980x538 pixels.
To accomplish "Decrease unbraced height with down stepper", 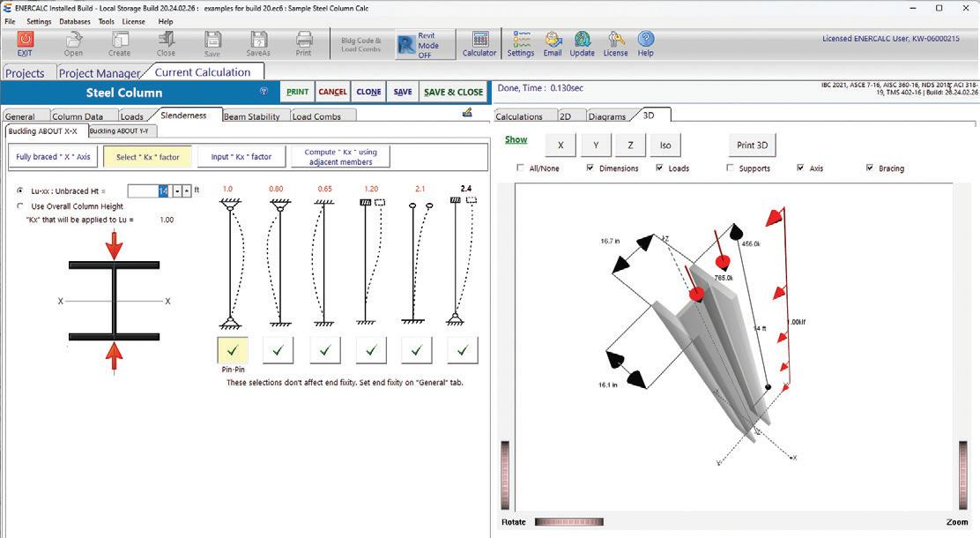I will point(177,191).
